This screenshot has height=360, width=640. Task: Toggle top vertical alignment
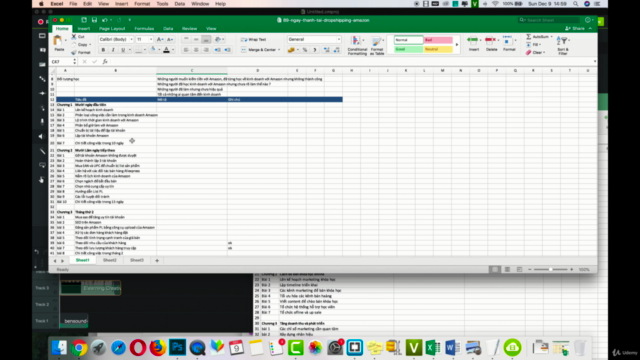click(x=186, y=40)
